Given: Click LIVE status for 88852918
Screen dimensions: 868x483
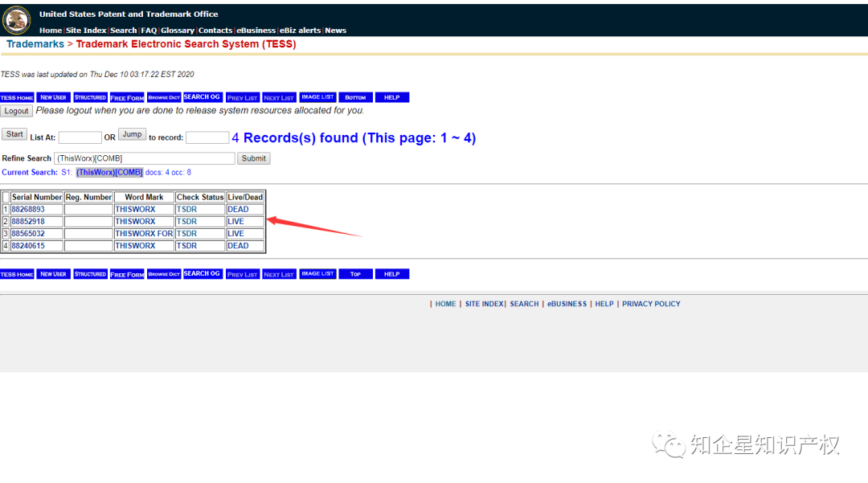Looking at the screenshot, I should click(235, 221).
